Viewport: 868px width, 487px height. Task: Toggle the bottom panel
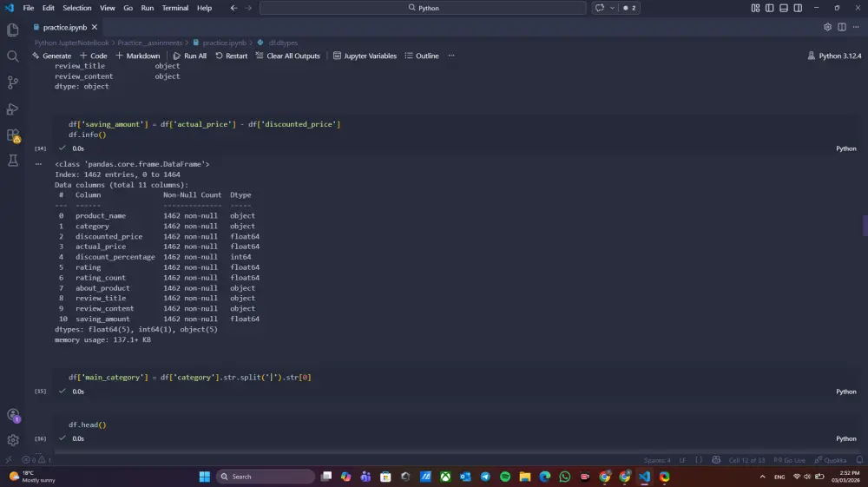point(783,8)
